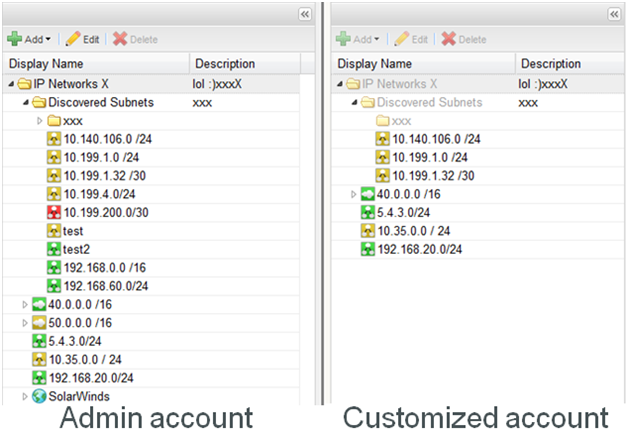Click green supernet cloud icon of 40.0.0.0 /16 in Admin panel
The width and height of the screenshot is (628, 435).
(39, 304)
